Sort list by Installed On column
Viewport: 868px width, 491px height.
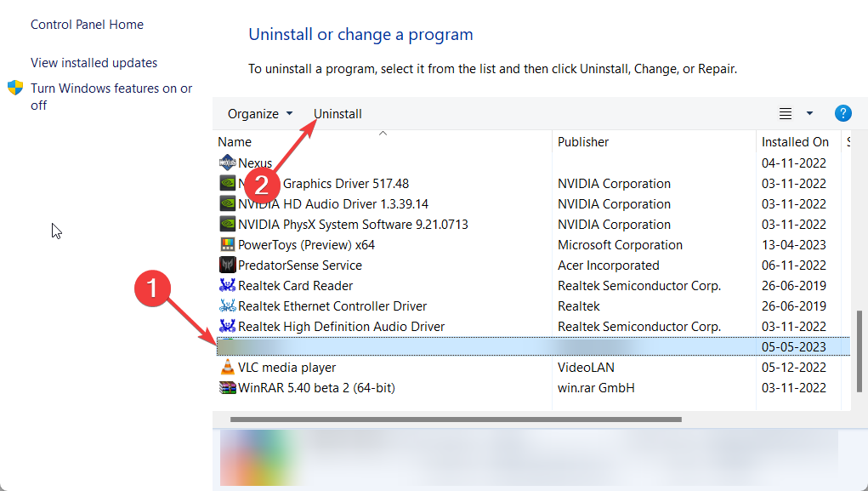point(795,142)
